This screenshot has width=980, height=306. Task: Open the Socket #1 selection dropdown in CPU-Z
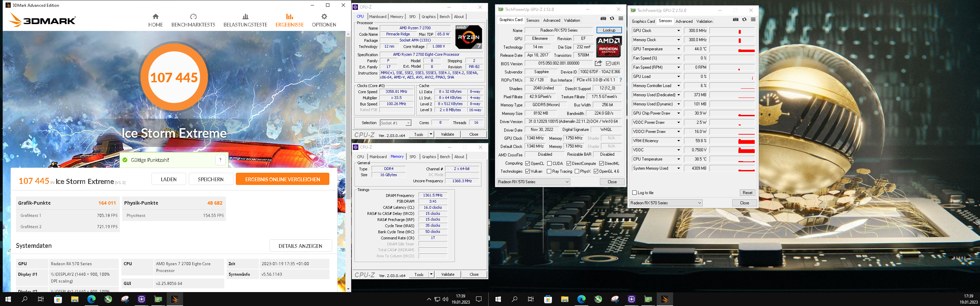396,123
